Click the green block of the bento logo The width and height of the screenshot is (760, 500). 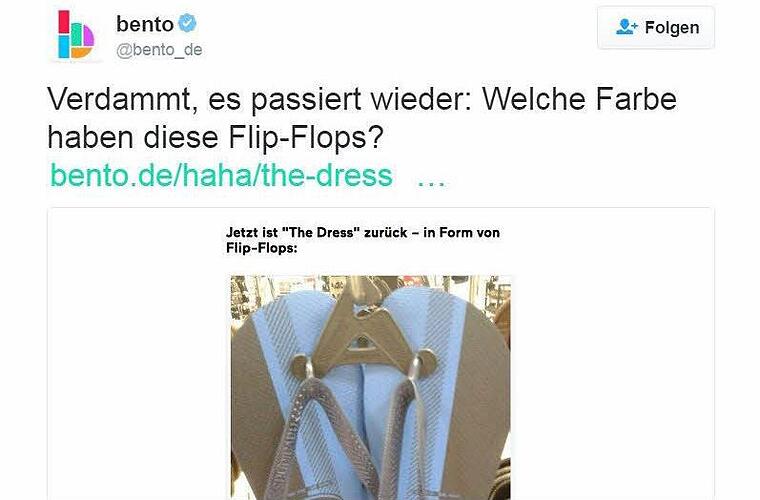coord(76,34)
